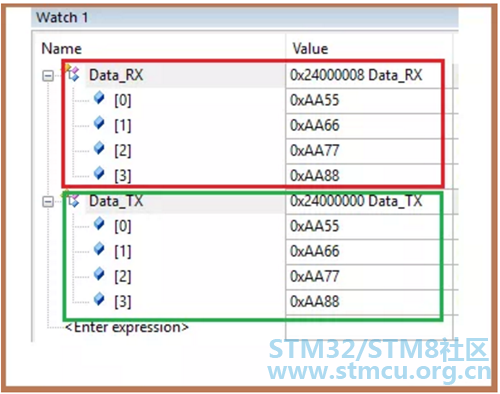Click the <Enter expression> field

point(127,327)
